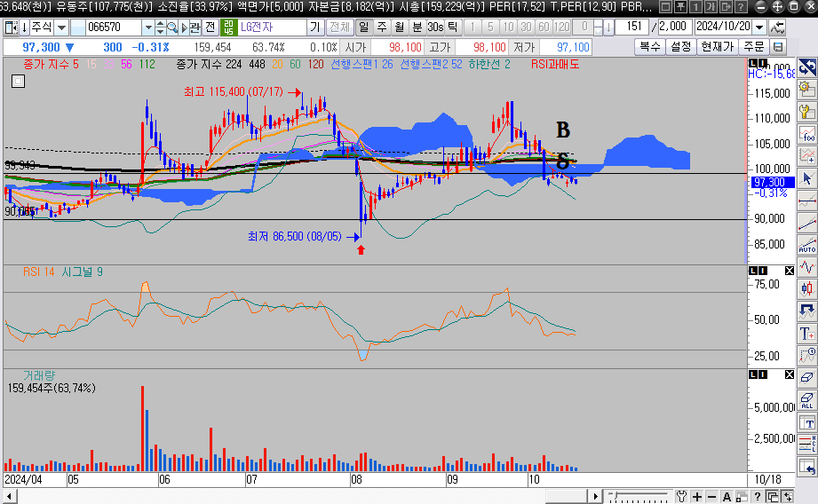The width and height of the screenshot is (818, 504).
Task: Toggle the up-down arrow button left of 주식
Action: click(24, 28)
